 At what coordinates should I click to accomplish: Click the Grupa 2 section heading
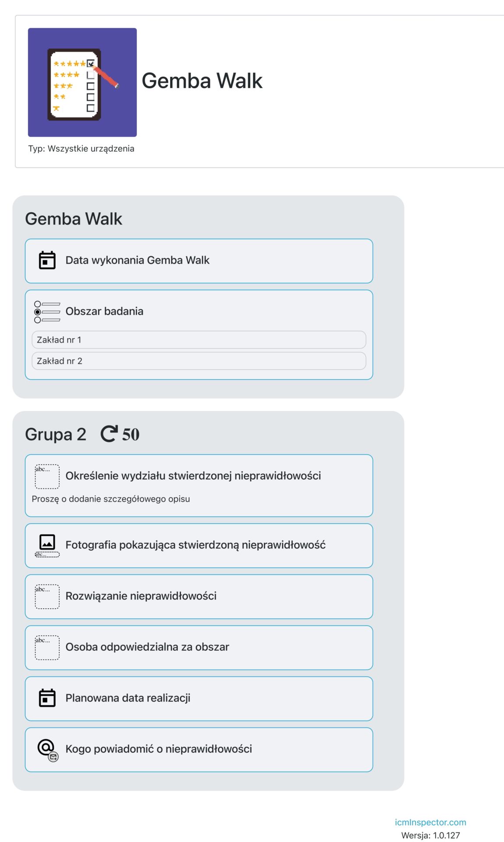pos(56,434)
